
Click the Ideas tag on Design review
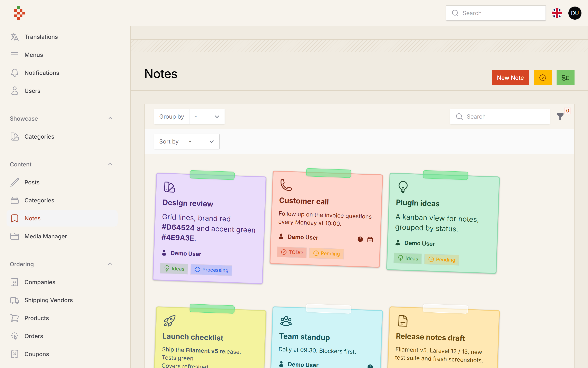tap(174, 269)
